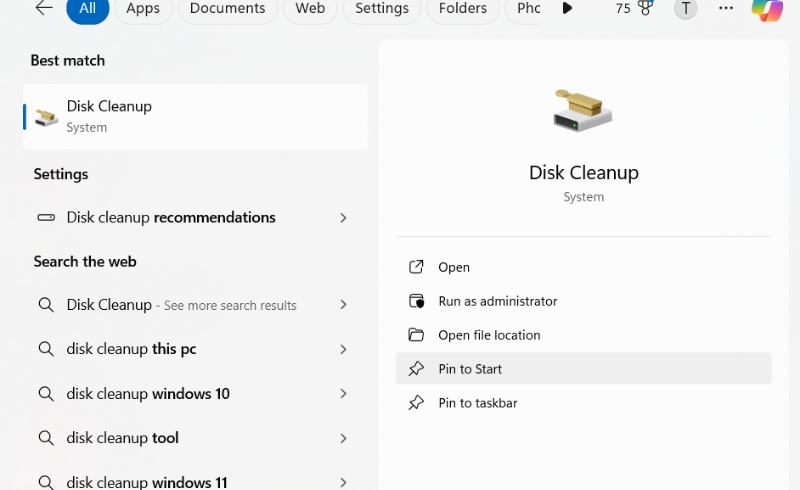Switch to the Folders filter tab
This screenshot has width=800, height=490.
click(463, 9)
